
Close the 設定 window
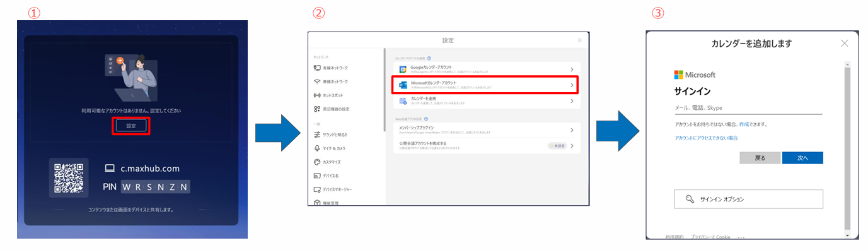(580, 40)
